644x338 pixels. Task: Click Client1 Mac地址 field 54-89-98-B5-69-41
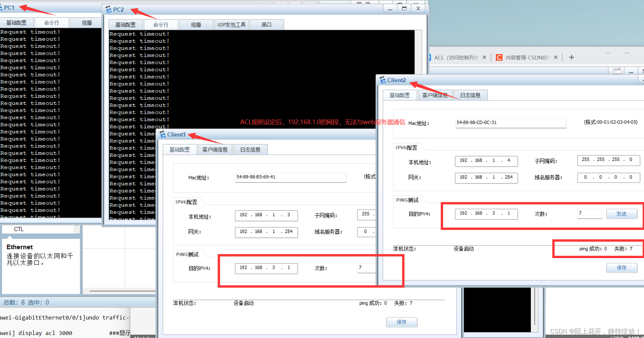pyautogui.click(x=291, y=177)
